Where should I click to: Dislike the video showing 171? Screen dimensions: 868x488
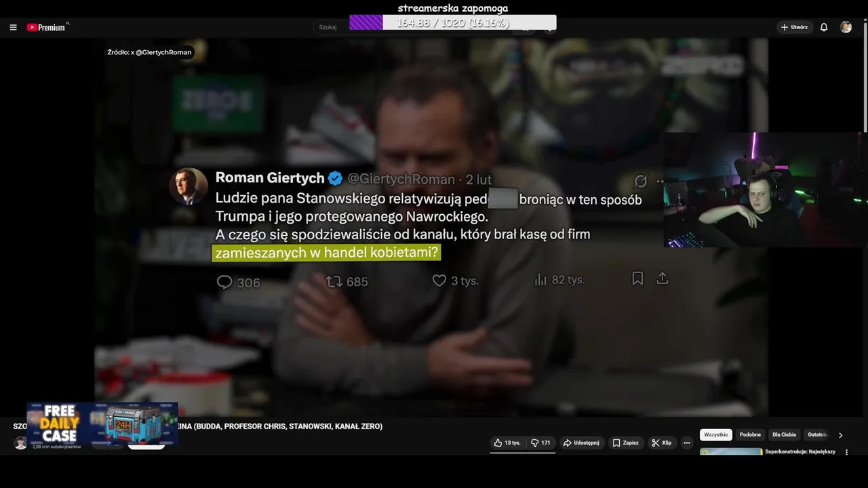point(540,443)
